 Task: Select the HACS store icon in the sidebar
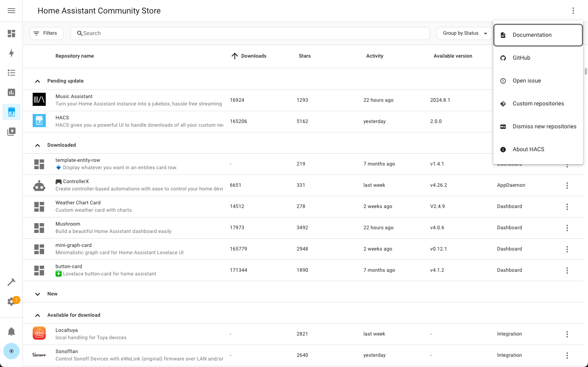[11, 112]
